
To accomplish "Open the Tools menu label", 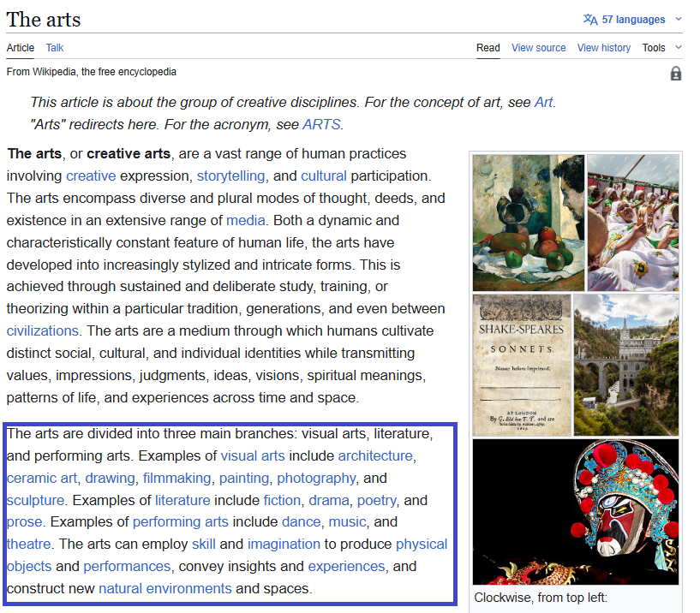I will click(x=653, y=48).
